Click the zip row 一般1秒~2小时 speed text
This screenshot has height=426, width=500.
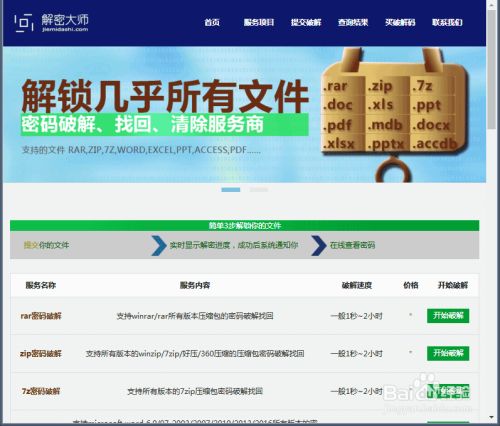(356, 353)
